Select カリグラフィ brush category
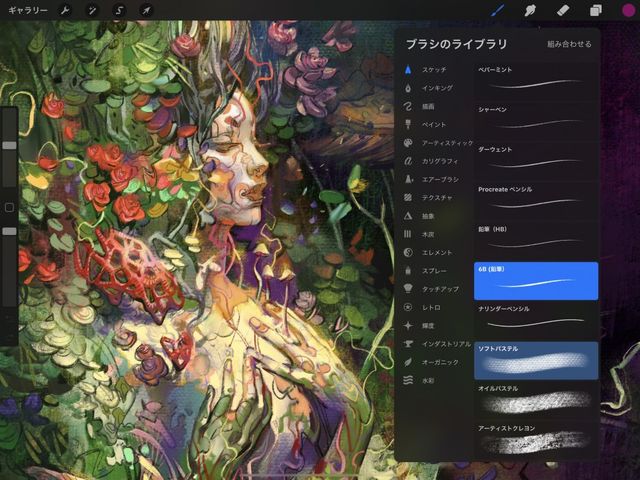640x480 pixels. [440, 161]
